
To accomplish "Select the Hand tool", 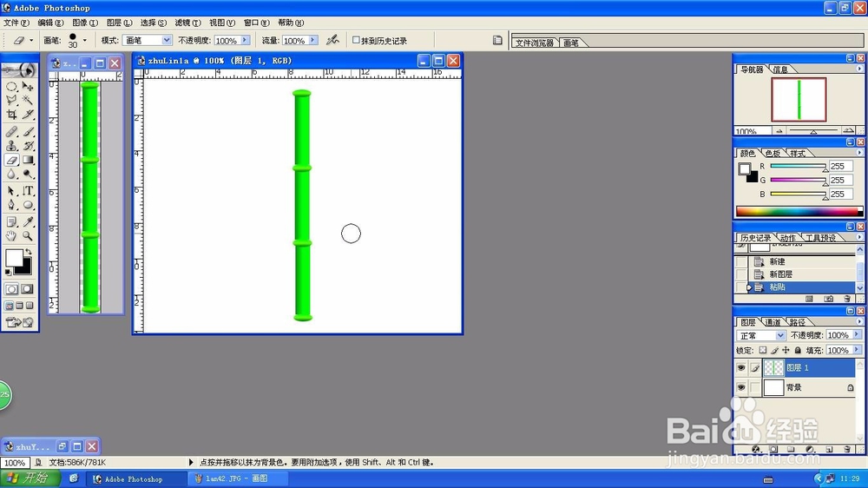I will (x=11, y=236).
